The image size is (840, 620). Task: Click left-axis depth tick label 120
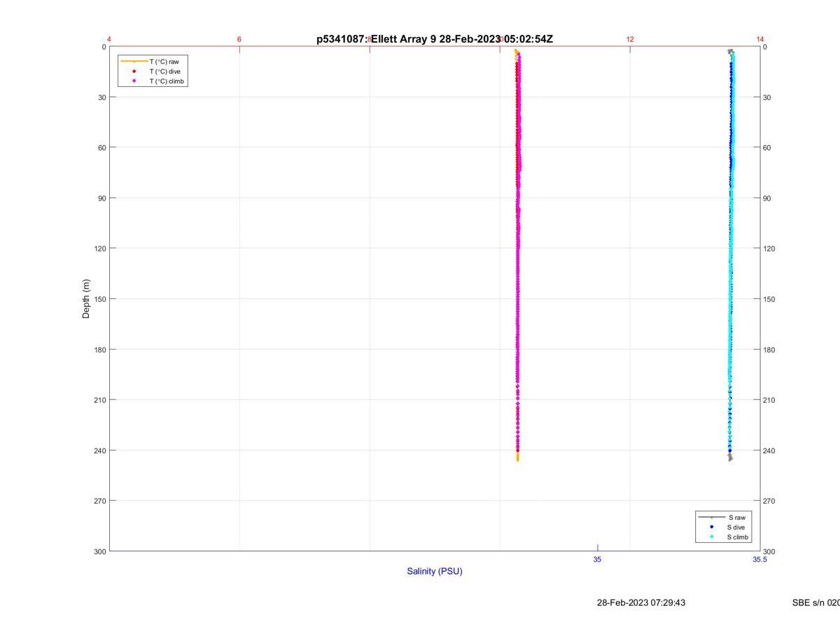99,249
